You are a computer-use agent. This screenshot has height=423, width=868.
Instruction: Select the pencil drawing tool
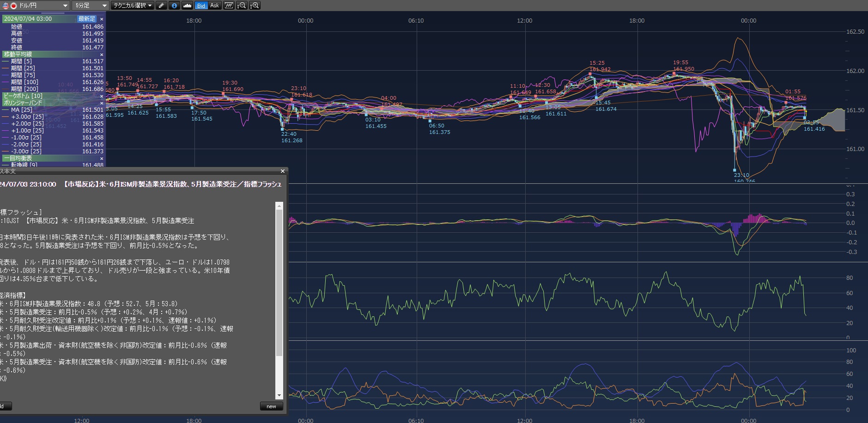tap(161, 6)
